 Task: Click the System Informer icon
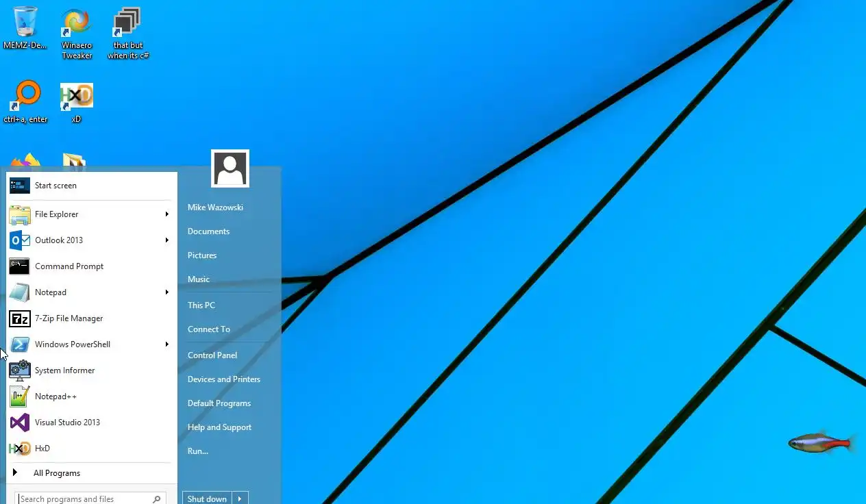click(20, 370)
